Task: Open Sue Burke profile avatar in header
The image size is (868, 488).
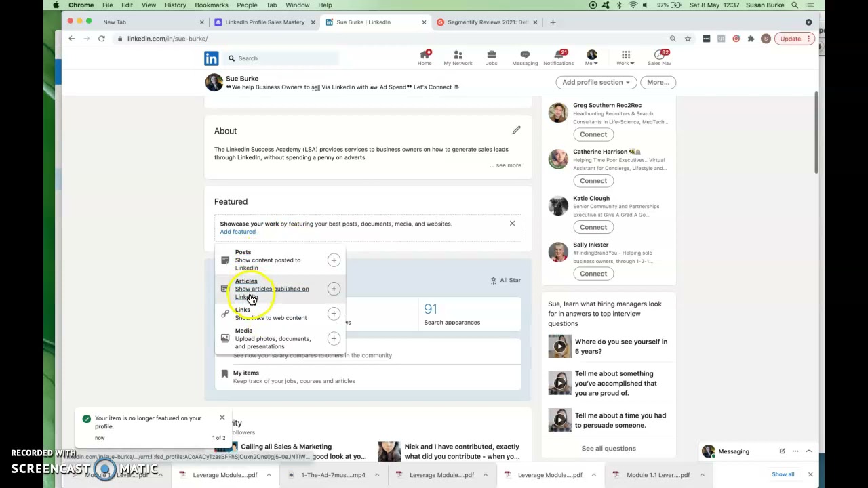Action: point(214,82)
